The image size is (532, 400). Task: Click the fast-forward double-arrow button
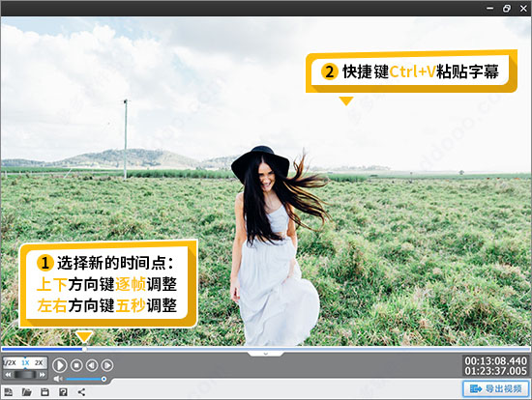pyautogui.click(x=42, y=375)
